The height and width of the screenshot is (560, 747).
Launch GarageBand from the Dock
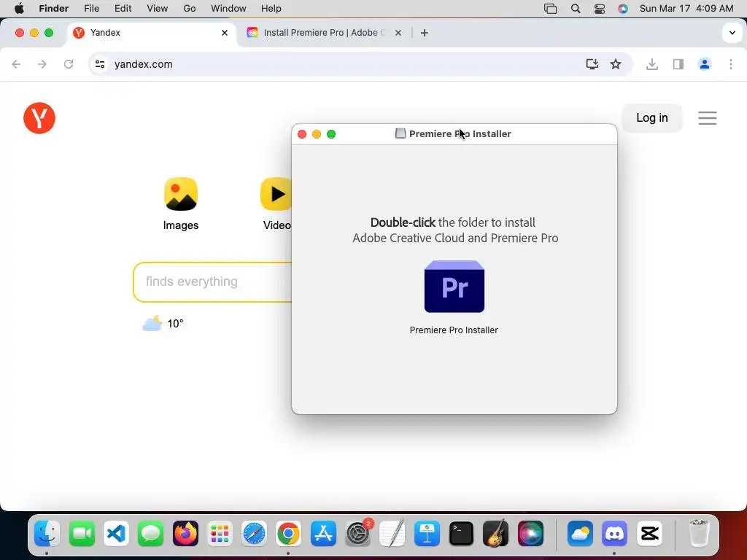495,533
